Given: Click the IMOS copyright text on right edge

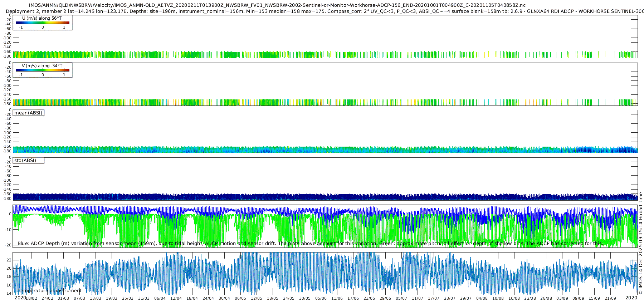Looking at the screenshot, I should [x=640, y=243].
